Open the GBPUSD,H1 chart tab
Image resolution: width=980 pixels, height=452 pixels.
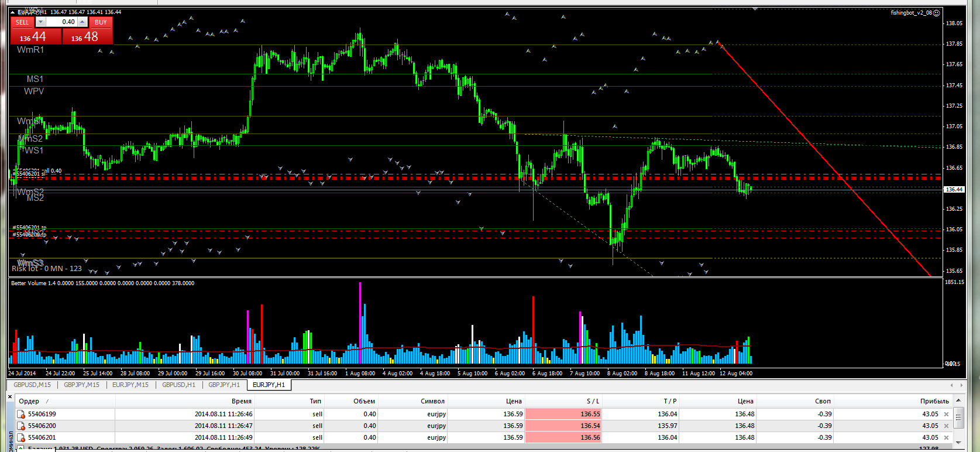(178, 385)
